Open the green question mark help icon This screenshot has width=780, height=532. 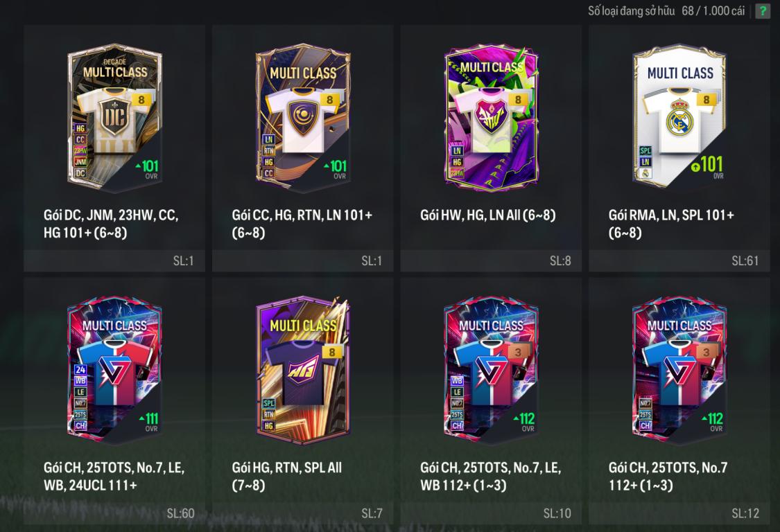pyautogui.click(x=763, y=11)
